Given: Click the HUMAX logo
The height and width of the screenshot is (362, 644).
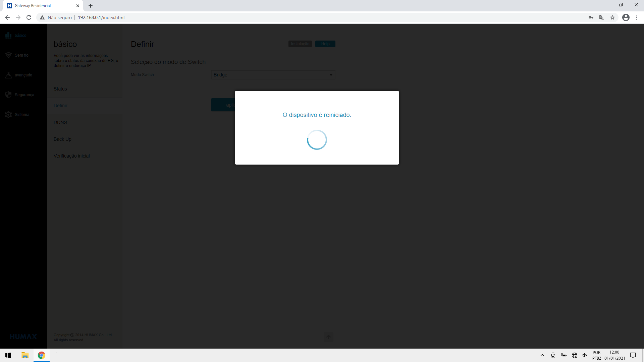Looking at the screenshot, I should [x=23, y=337].
